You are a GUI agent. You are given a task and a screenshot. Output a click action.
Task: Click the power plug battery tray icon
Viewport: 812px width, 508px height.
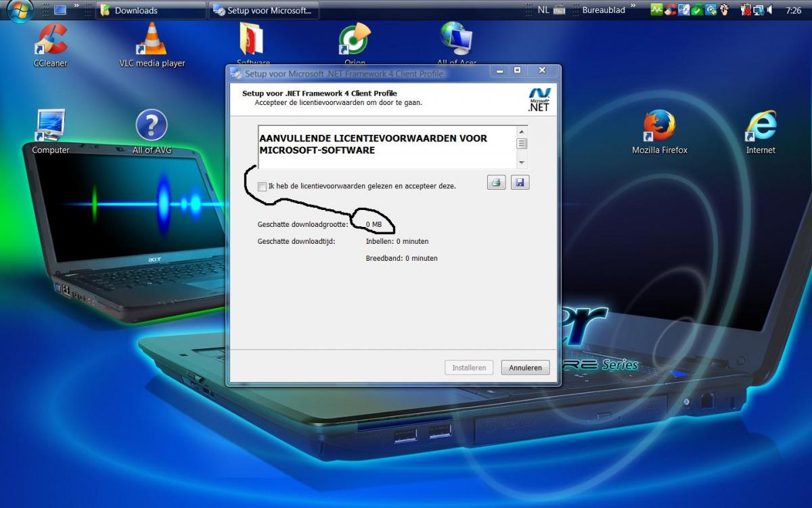pos(746,10)
